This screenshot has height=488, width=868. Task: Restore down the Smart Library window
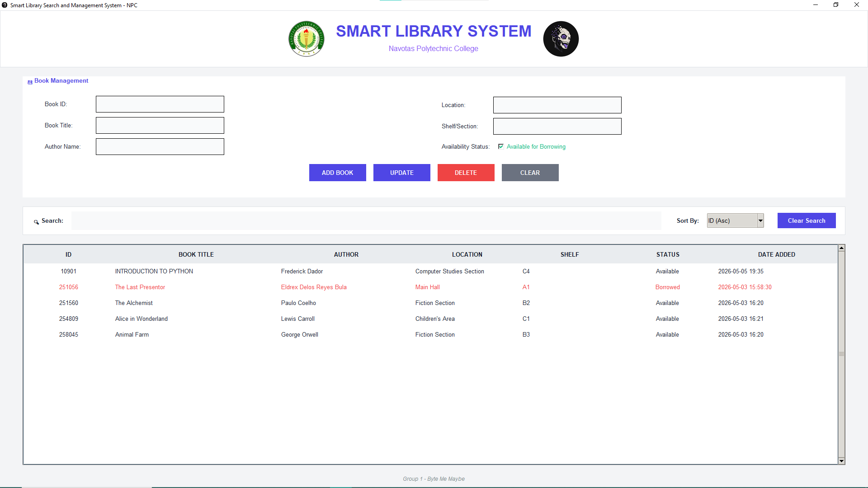tap(836, 5)
